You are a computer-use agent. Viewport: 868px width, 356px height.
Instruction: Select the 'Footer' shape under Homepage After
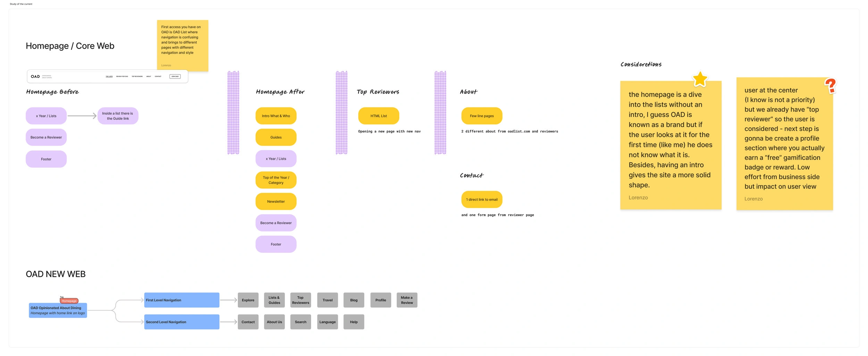click(x=276, y=244)
